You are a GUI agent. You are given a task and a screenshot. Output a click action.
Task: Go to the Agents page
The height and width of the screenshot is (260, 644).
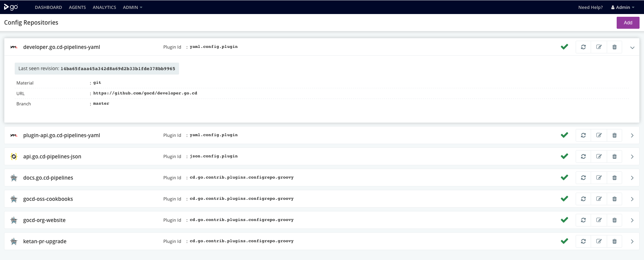click(77, 7)
